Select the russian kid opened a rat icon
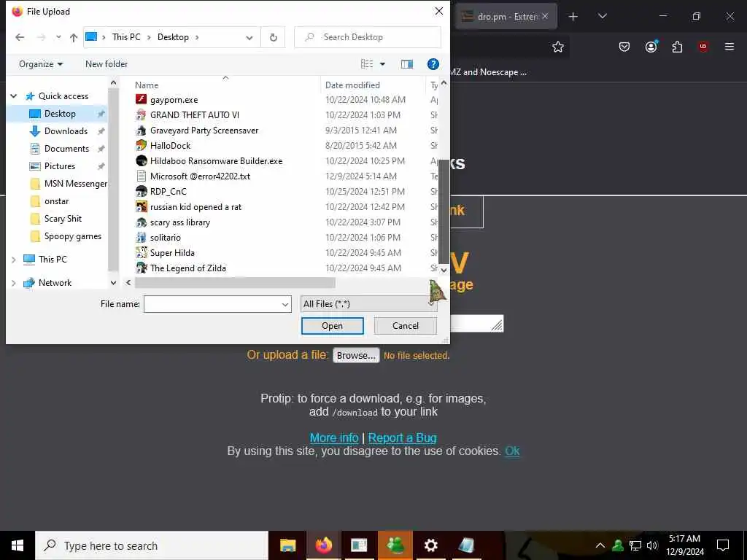747x560 pixels. [141, 206]
